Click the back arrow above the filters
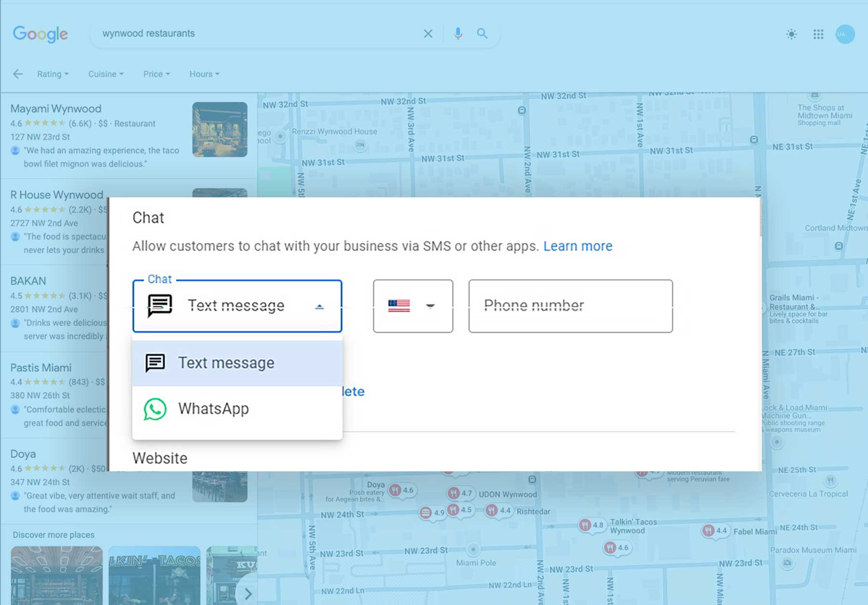The height and width of the screenshot is (605, 868). click(x=18, y=73)
